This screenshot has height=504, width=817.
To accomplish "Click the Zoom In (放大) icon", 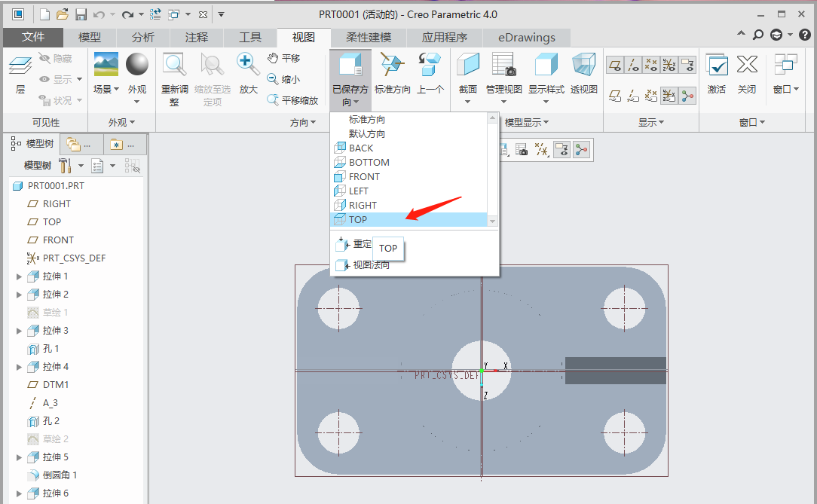I will point(248,73).
